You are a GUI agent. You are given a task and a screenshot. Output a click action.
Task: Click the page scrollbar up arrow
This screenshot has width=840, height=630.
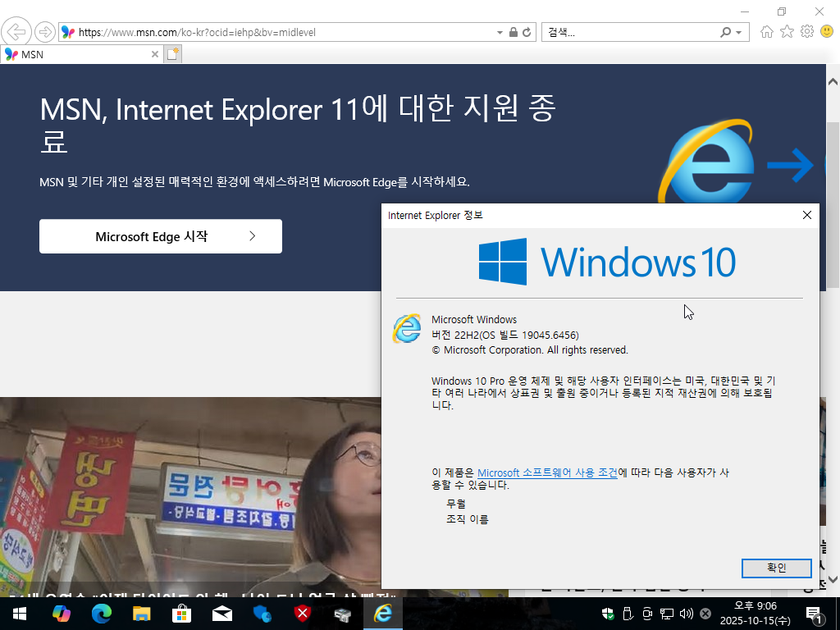[x=833, y=82]
